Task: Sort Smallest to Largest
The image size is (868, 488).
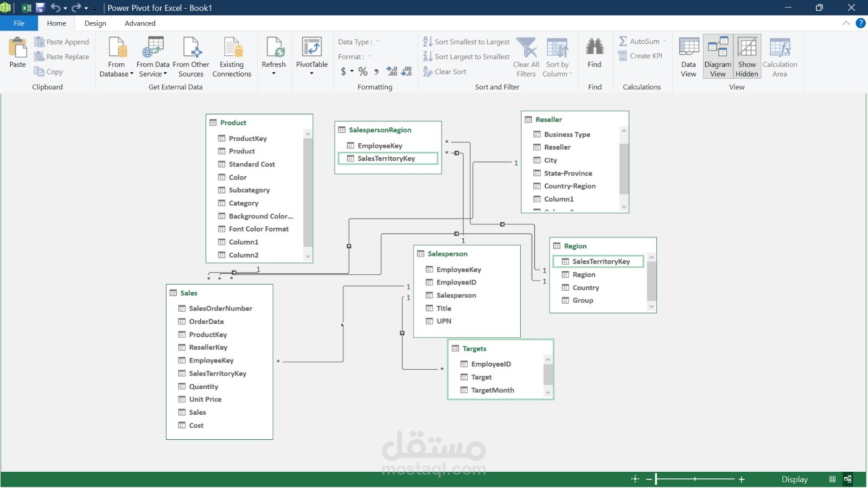Action: pos(467,42)
